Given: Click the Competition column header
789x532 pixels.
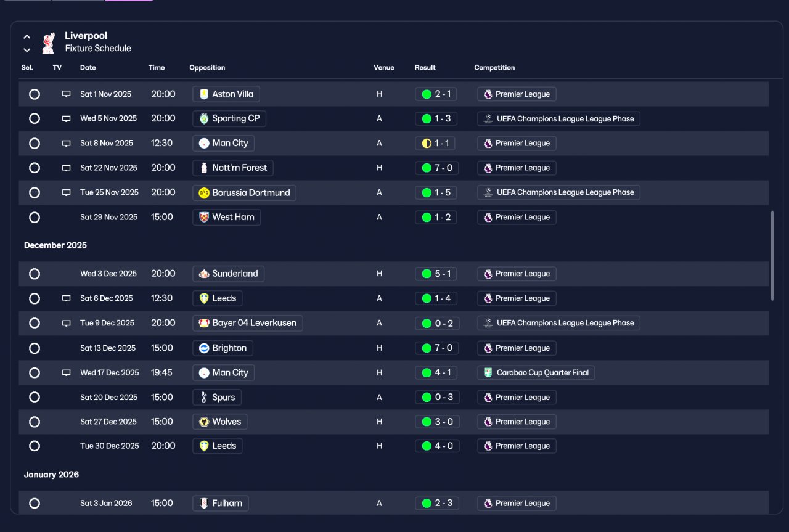Looking at the screenshot, I should click(x=494, y=68).
